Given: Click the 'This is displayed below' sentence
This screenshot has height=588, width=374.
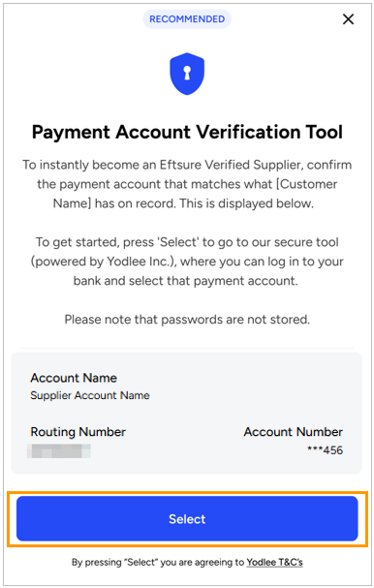Looking at the screenshot, I should (246, 203).
